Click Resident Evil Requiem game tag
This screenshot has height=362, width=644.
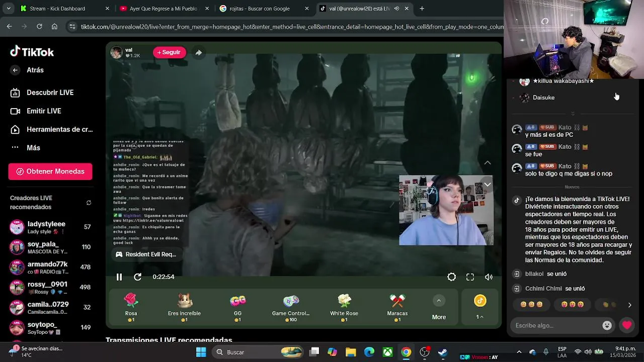146,254
